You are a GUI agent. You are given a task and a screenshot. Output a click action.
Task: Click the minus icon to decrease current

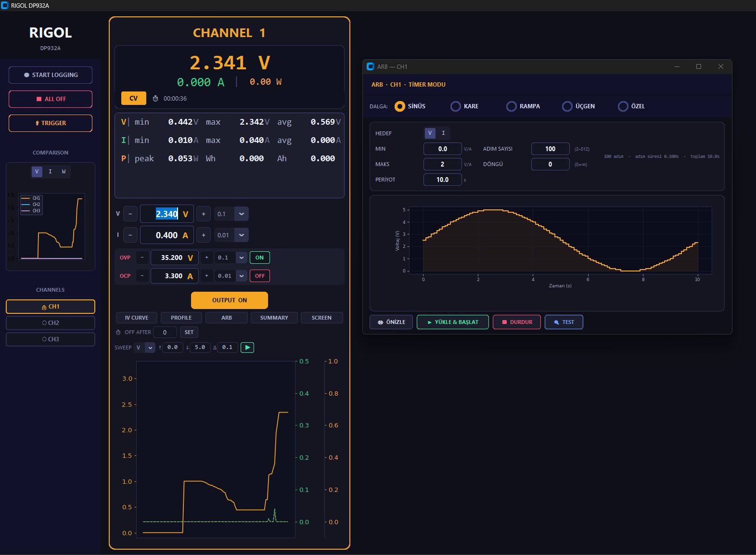(x=130, y=235)
